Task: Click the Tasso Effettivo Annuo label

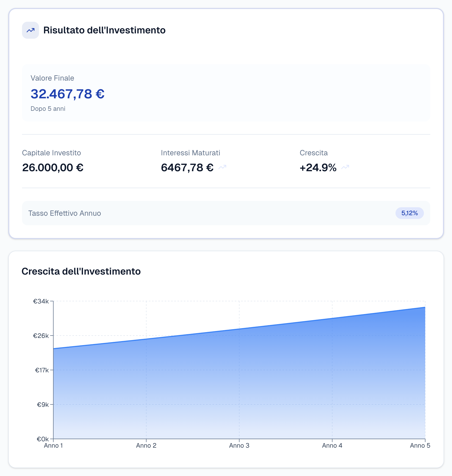Action: tap(64, 213)
